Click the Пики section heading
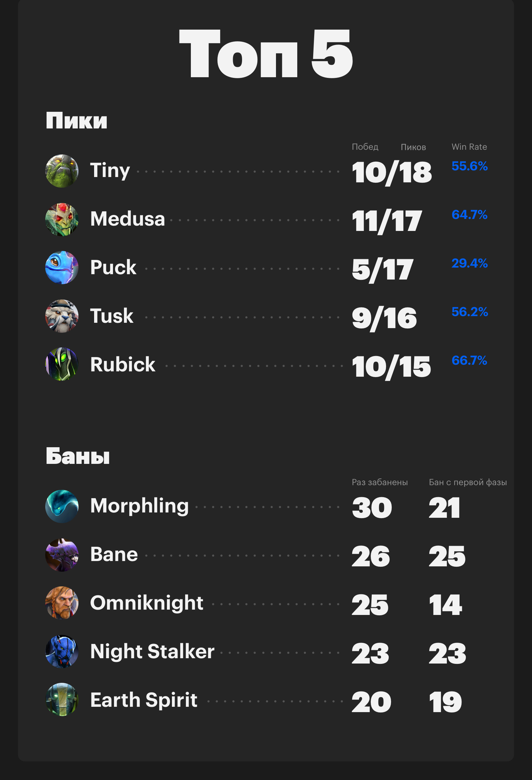The image size is (532, 780). pos(76,120)
